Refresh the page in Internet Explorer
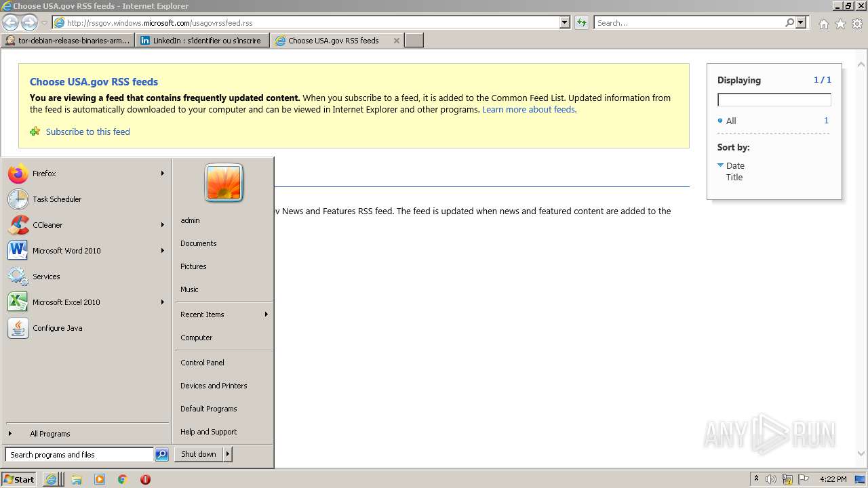 pos(582,22)
